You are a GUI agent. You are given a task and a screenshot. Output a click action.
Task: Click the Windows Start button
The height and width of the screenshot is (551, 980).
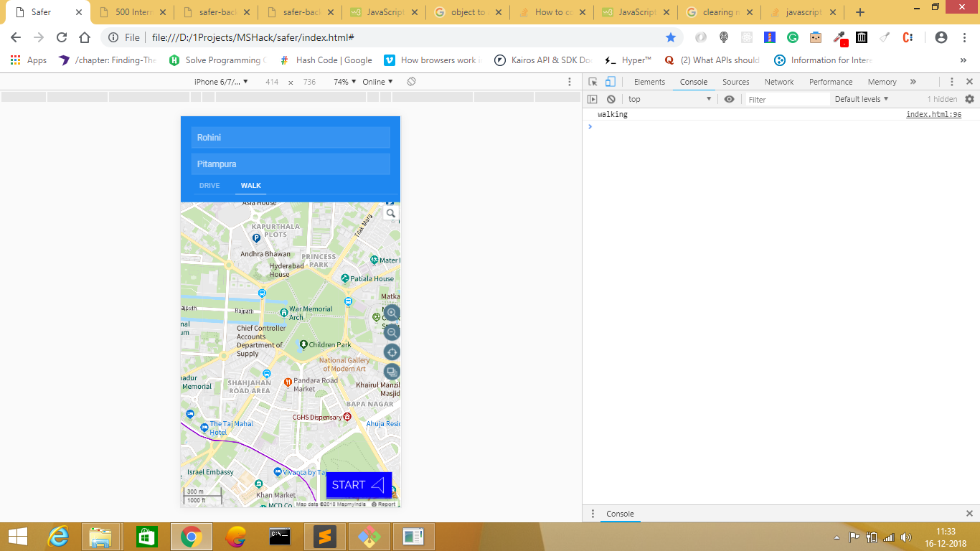pyautogui.click(x=17, y=537)
